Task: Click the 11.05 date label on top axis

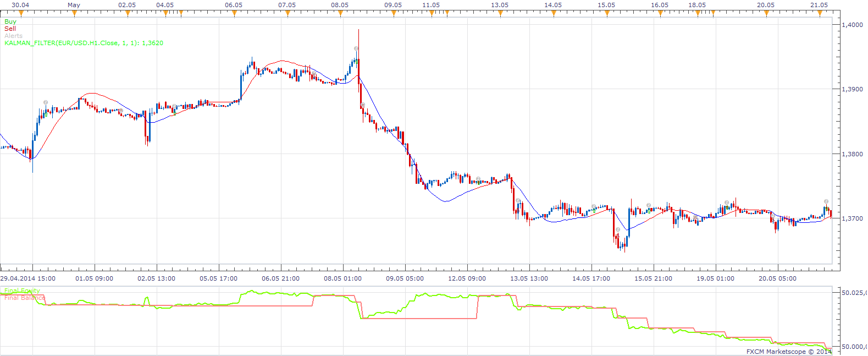Action: (431, 5)
